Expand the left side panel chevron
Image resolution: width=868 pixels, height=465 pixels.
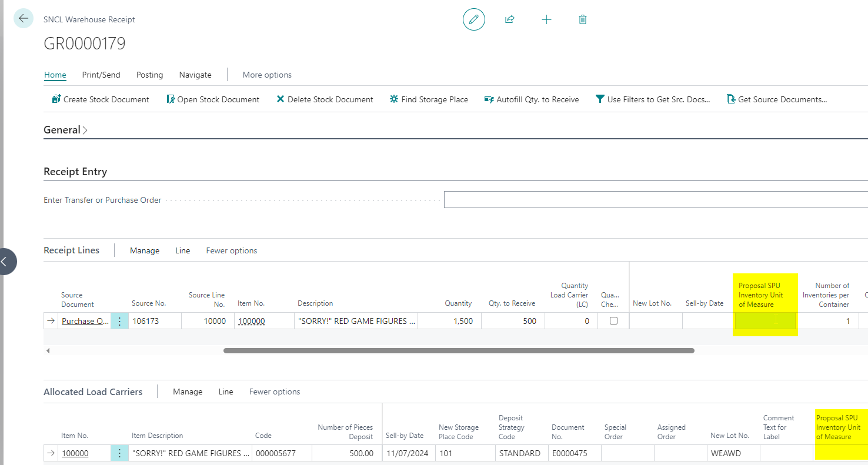click(x=5, y=262)
